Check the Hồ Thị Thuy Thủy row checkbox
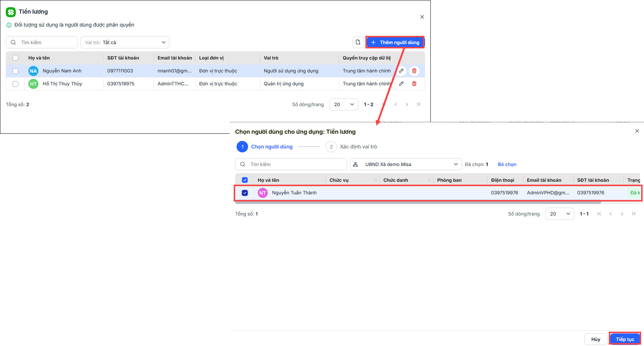Viewport: 644px width, 346px height. pos(15,84)
